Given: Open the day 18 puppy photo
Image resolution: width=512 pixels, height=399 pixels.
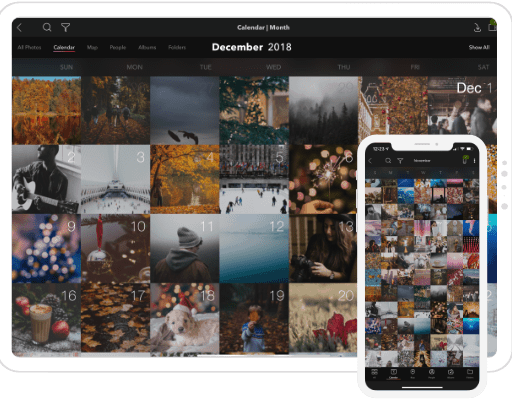Looking at the screenshot, I should (x=185, y=318).
